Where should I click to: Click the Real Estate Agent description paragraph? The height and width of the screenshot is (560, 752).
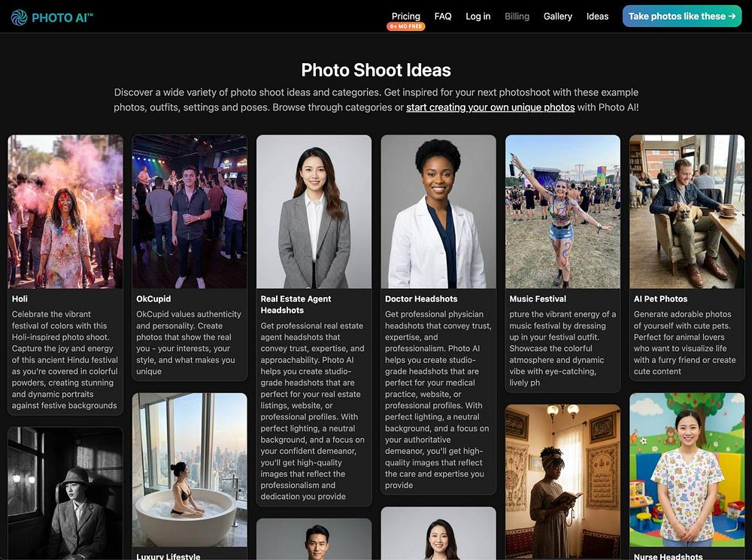coord(313,411)
